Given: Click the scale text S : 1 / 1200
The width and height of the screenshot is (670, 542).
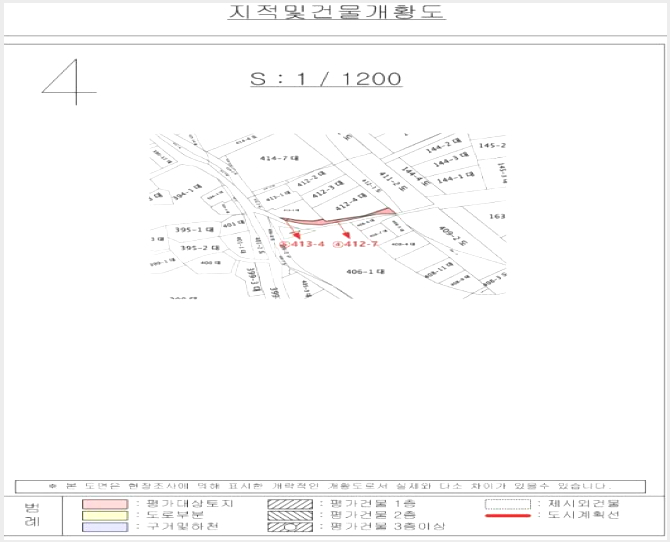Looking at the screenshot, I should pyautogui.click(x=326, y=79).
